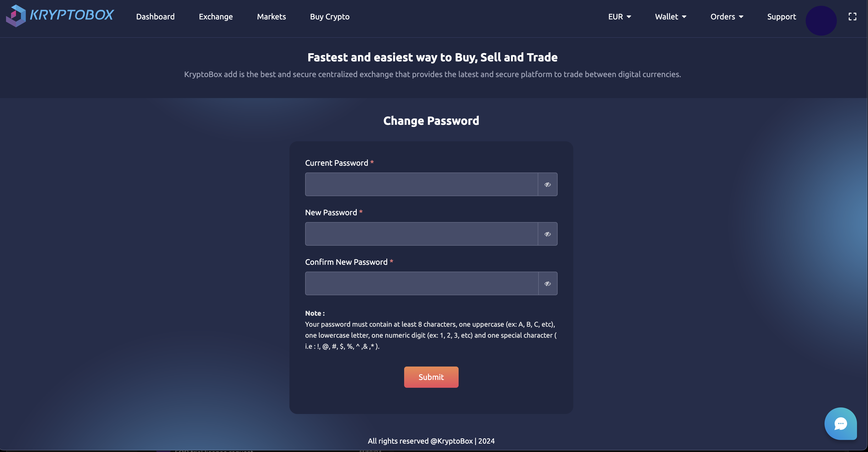
Task: Submit the change password form
Action: click(x=431, y=377)
